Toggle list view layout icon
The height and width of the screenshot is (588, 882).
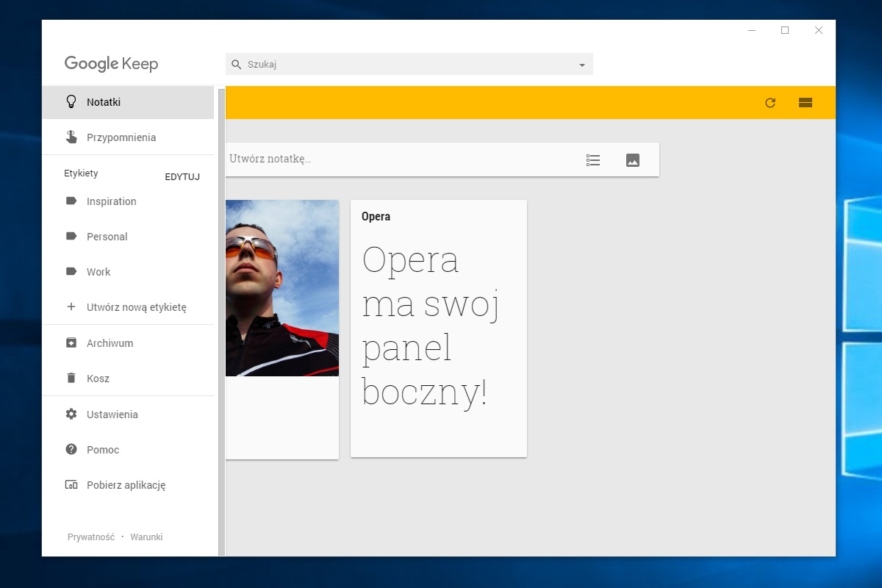pyautogui.click(x=806, y=103)
